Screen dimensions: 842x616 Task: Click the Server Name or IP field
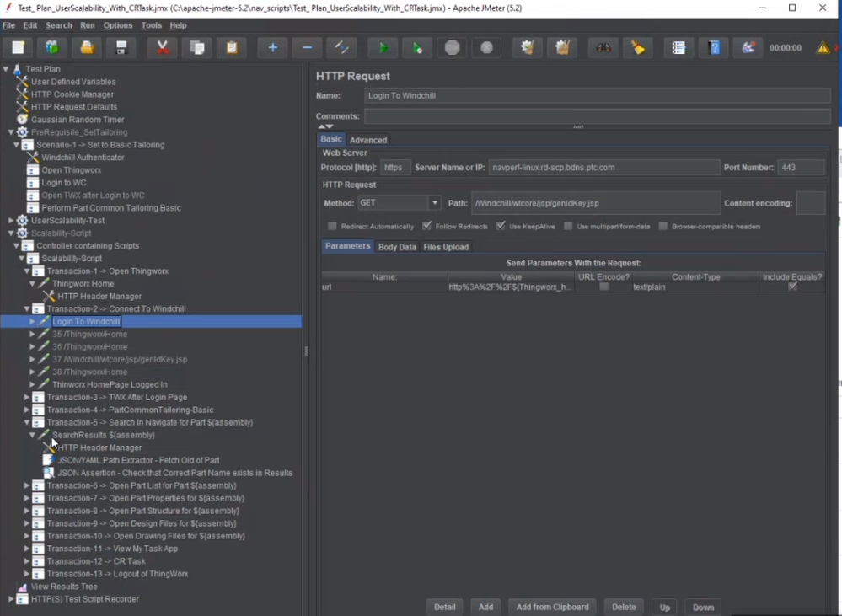pos(603,168)
